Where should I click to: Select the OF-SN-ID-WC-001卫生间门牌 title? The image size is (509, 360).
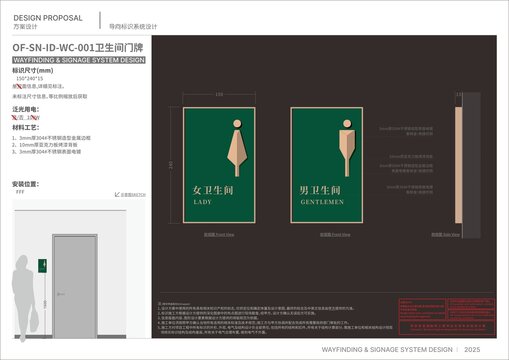pos(78,48)
